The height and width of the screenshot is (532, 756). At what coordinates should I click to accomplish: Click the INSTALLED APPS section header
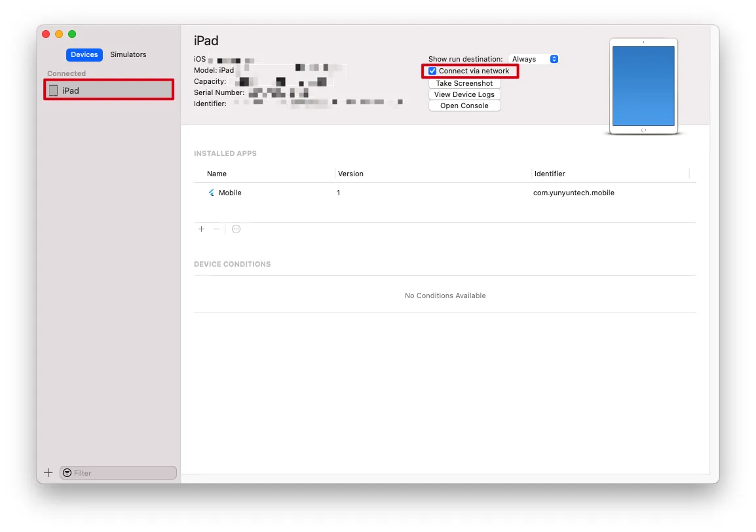pyautogui.click(x=225, y=153)
